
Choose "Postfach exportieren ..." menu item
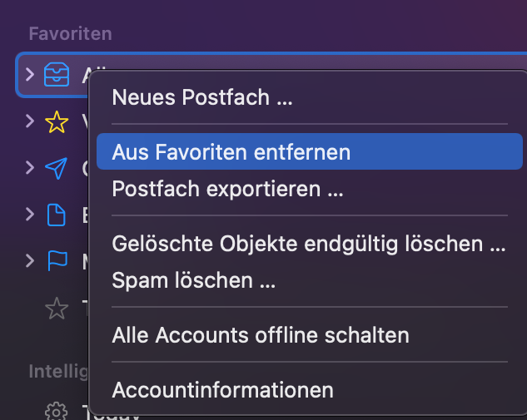tap(227, 189)
